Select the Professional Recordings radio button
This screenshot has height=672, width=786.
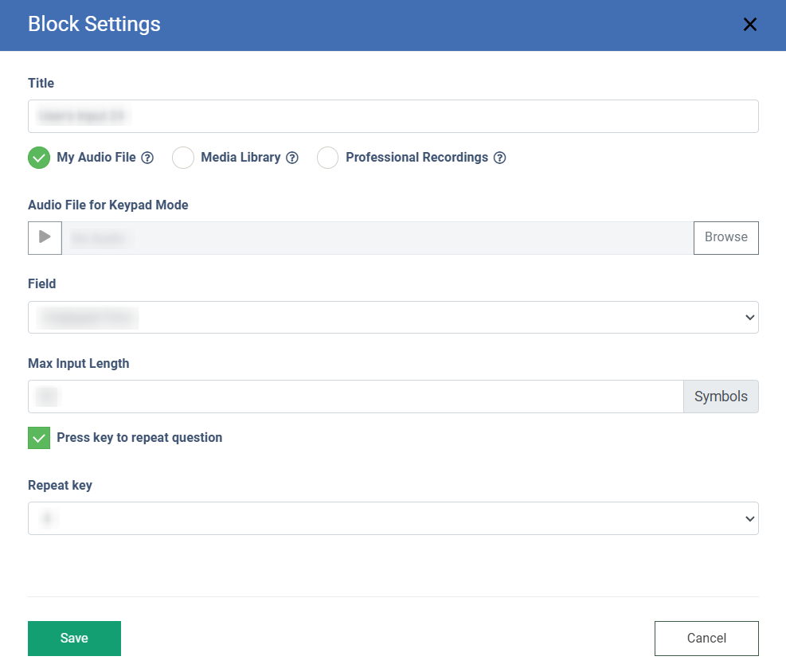tap(328, 158)
